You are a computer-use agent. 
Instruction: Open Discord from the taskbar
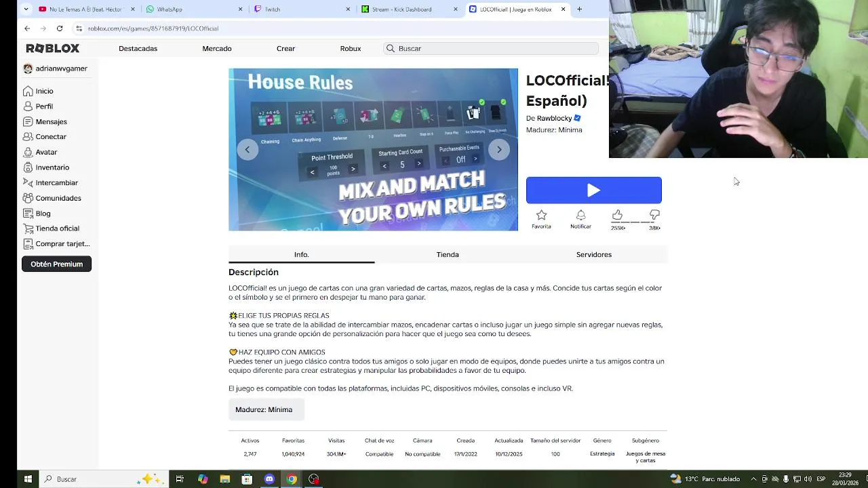point(269,479)
